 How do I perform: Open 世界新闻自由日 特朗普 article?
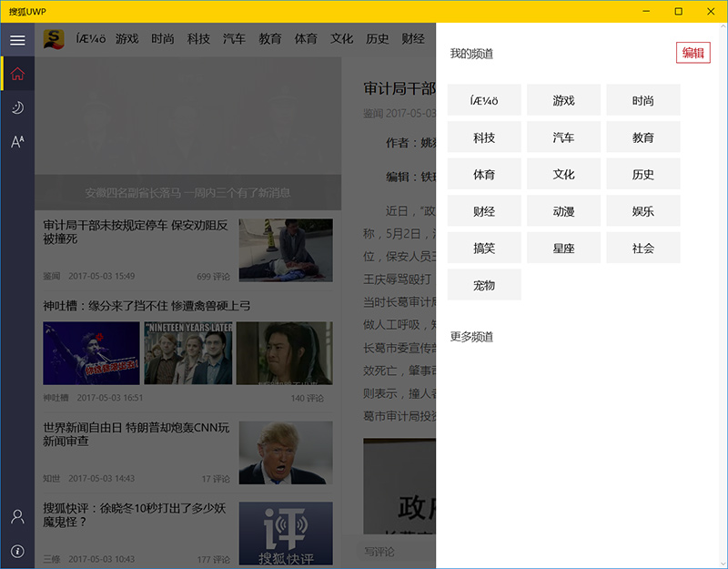point(136,434)
